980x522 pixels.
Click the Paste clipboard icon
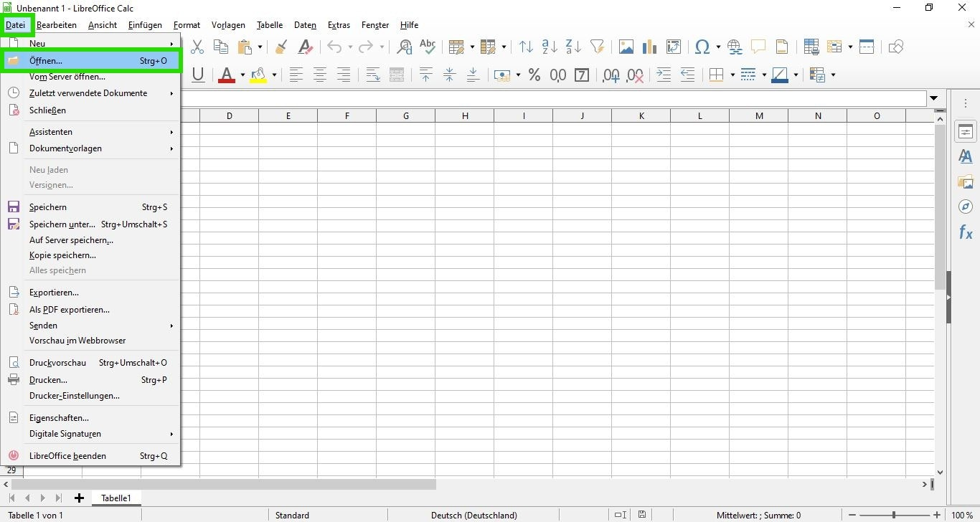[245, 47]
